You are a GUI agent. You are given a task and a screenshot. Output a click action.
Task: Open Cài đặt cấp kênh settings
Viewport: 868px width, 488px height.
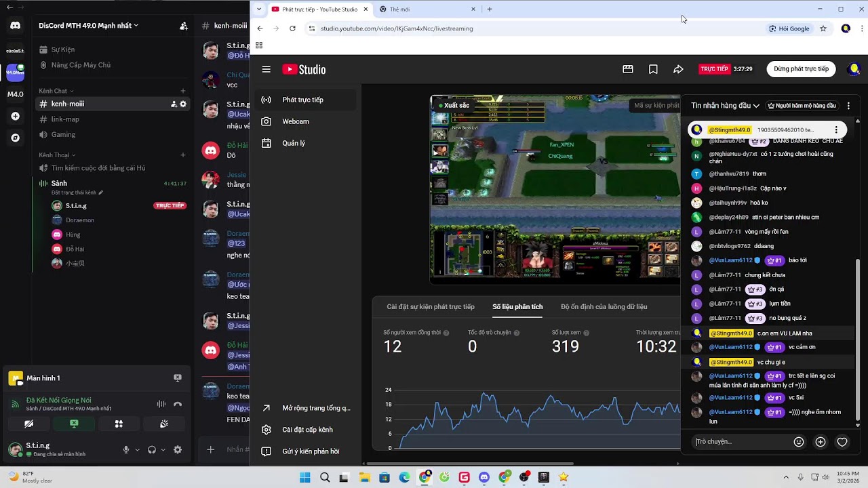pyautogui.click(x=305, y=430)
